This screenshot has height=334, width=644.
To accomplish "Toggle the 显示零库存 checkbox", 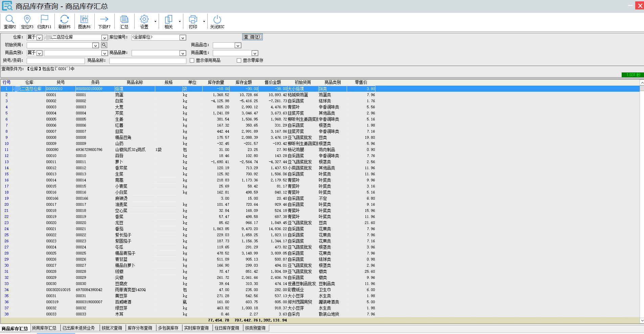I will click(x=239, y=61).
